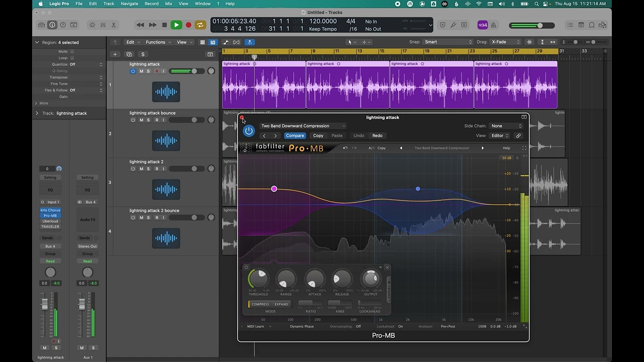
Task: Click plugin header Redo button
Action: 377,136
